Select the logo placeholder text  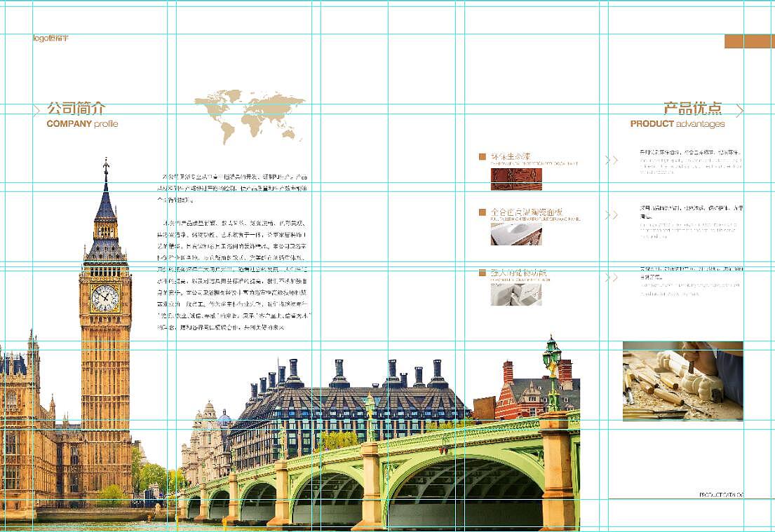coord(51,38)
